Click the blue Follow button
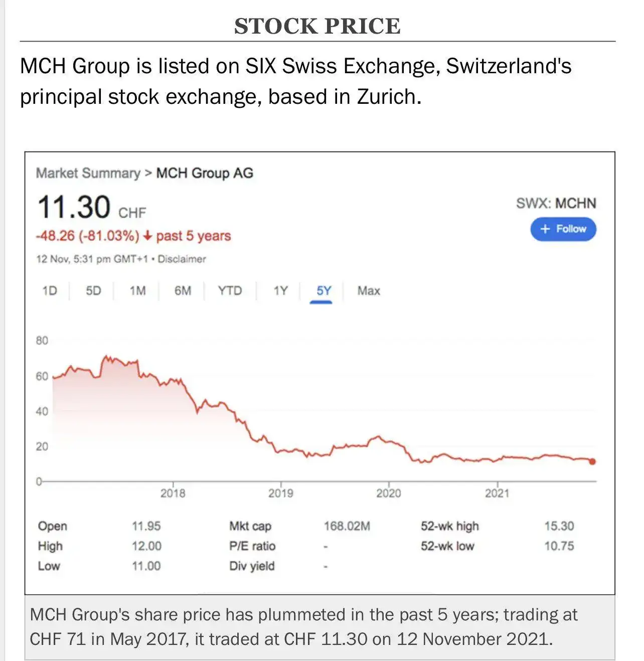 click(563, 229)
